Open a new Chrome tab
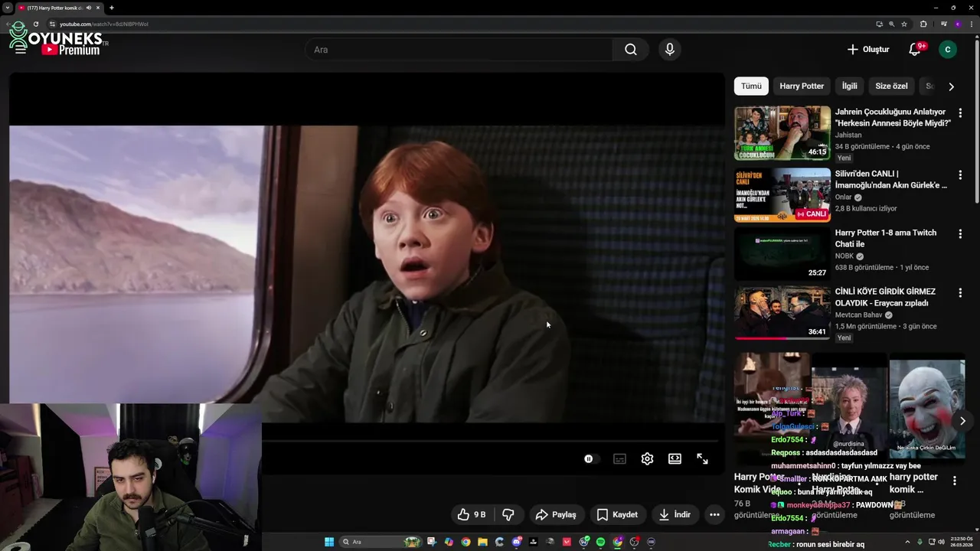 [x=112, y=8]
